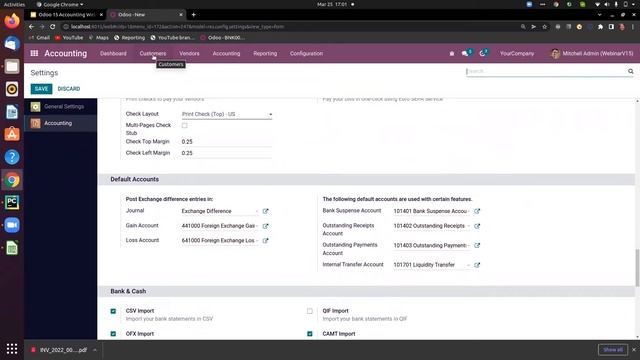Click Show all downloads button
This screenshot has width=640, height=360.
pos(613,350)
